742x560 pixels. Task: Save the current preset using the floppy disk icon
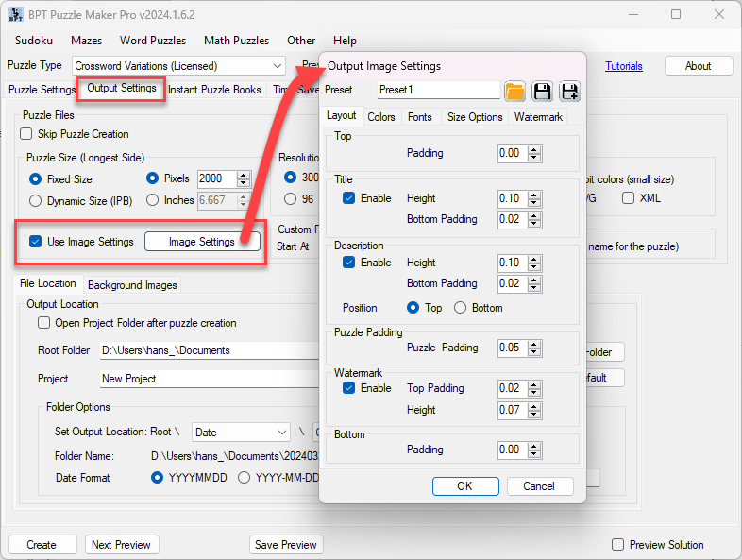coord(542,91)
